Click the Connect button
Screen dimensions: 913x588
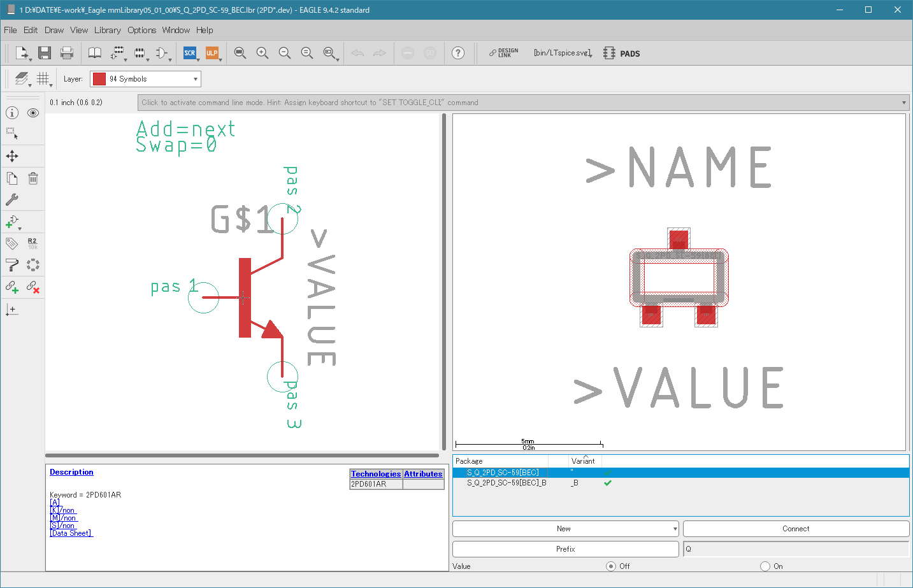(x=796, y=529)
